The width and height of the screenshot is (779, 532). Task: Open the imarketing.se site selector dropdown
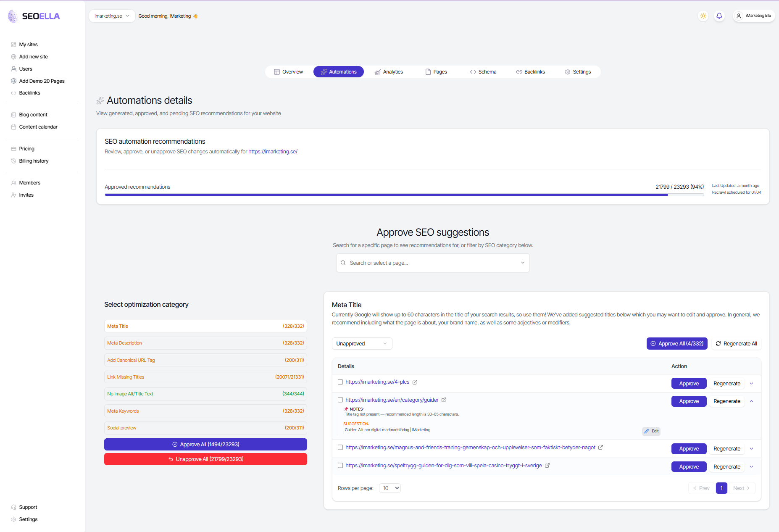pos(112,16)
